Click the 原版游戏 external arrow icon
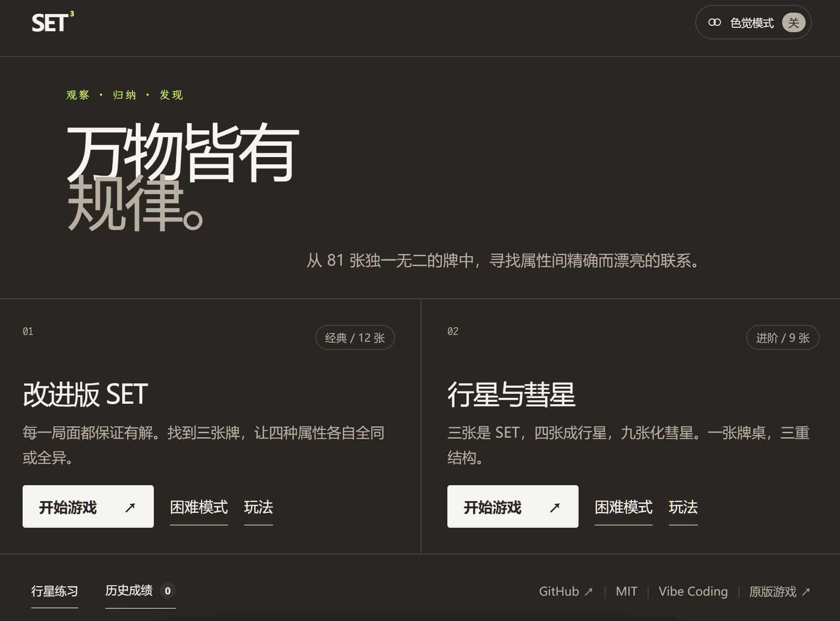The width and height of the screenshot is (840, 621). pyautogui.click(x=806, y=592)
